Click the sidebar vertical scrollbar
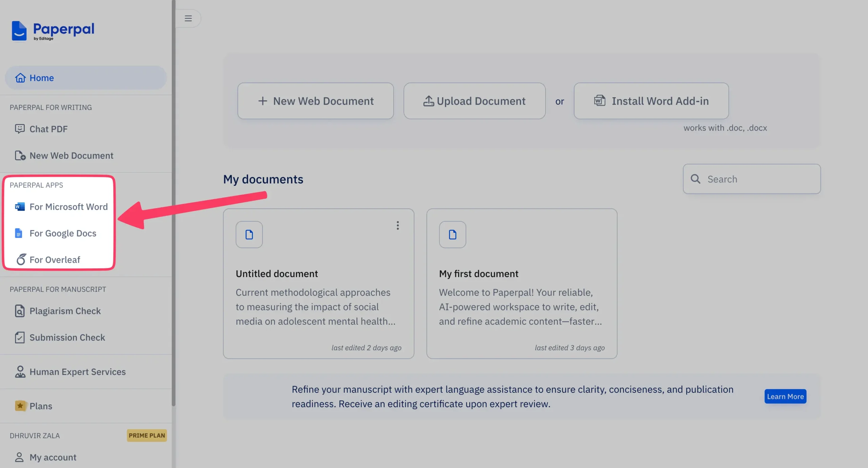 (x=174, y=203)
